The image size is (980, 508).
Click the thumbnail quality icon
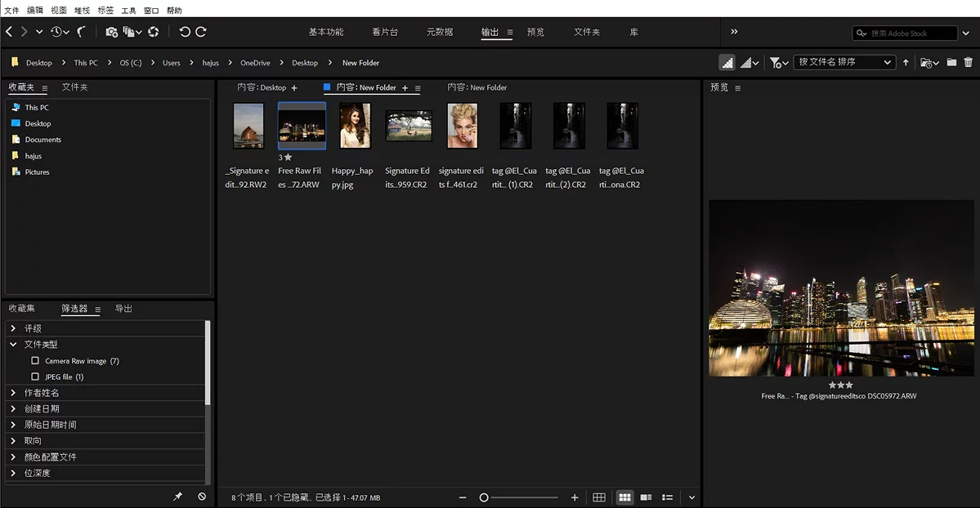click(x=727, y=63)
